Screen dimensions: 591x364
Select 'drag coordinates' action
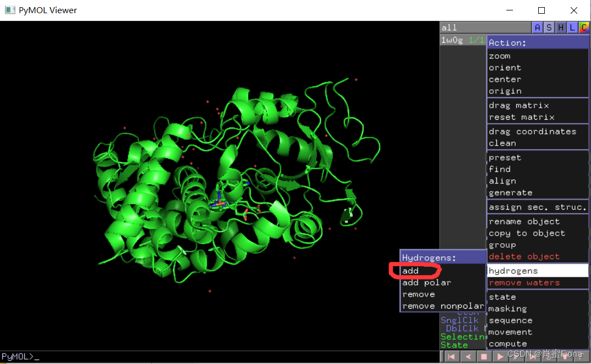(x=538, y=131)
